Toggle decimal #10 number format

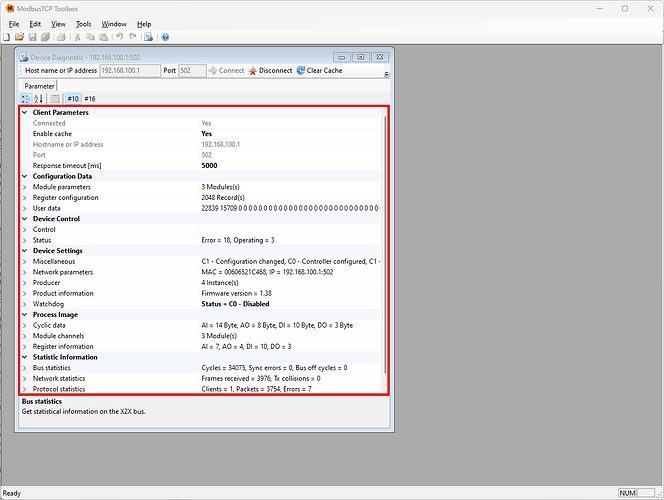coord(73,99)
